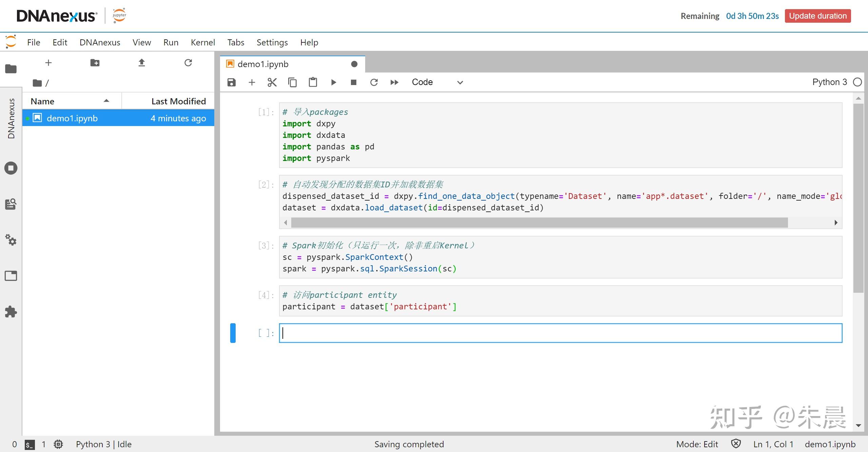The height and width of the screenshot is (452, 868).
Task: Interrupt the kernel with the stop icon
Action: [x=353, y=82]
